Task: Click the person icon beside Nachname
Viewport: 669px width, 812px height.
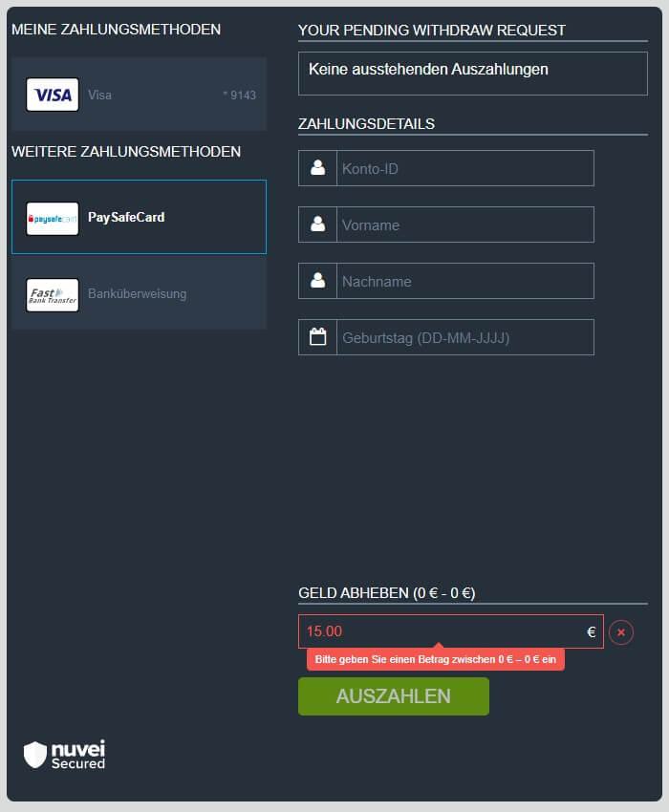Action: coord(318,281)
